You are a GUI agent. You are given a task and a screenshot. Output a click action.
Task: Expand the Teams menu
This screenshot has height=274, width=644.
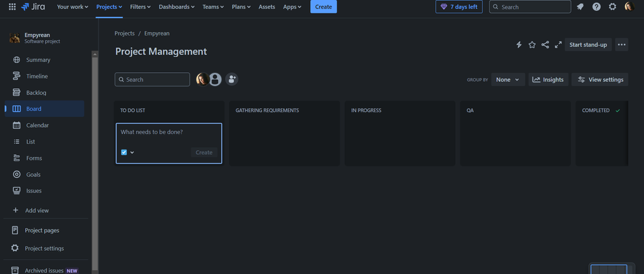point(213,6)
